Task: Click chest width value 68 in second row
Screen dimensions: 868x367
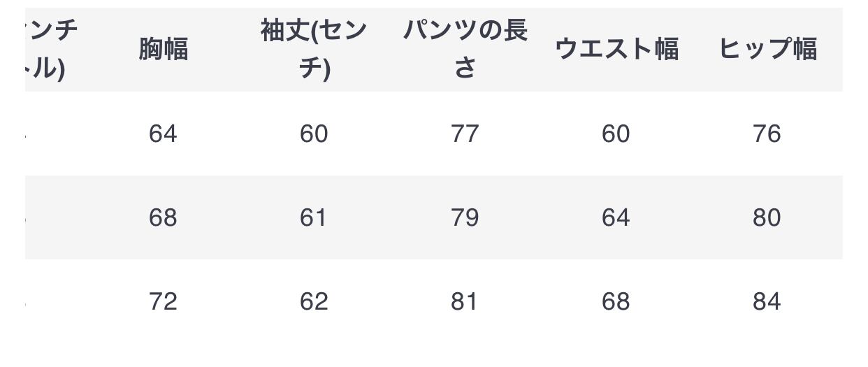Action: 163,217
